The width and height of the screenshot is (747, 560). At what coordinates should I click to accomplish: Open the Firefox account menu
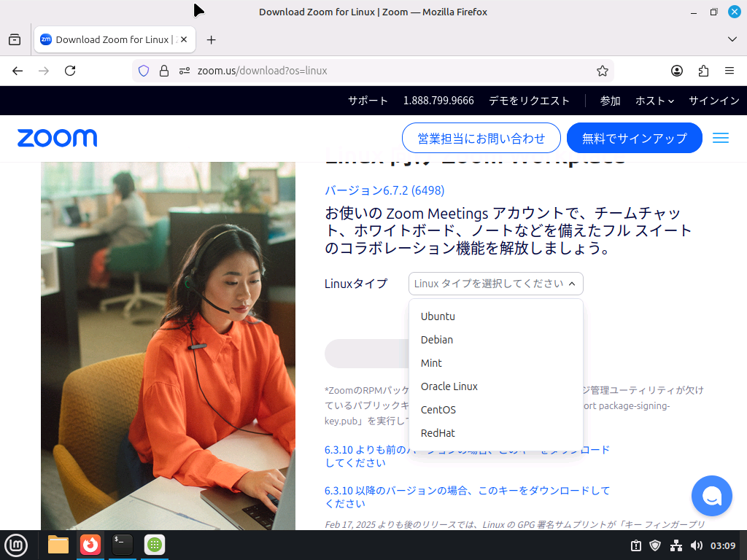[x=677, y=71]
